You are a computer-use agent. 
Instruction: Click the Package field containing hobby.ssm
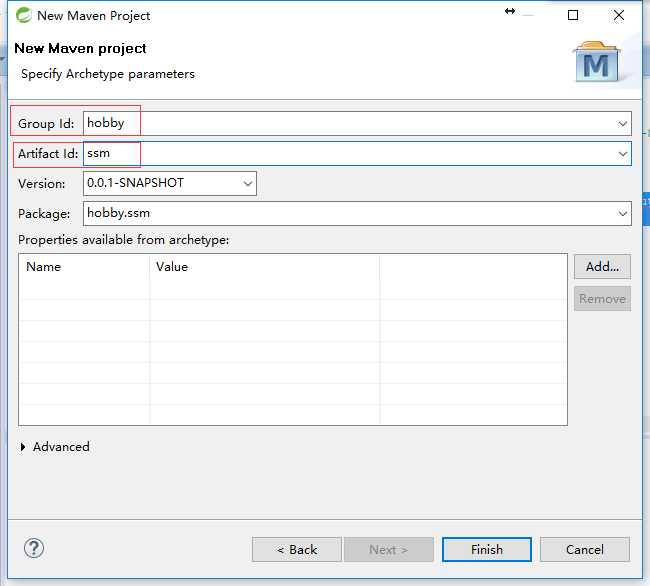(357, 213)
